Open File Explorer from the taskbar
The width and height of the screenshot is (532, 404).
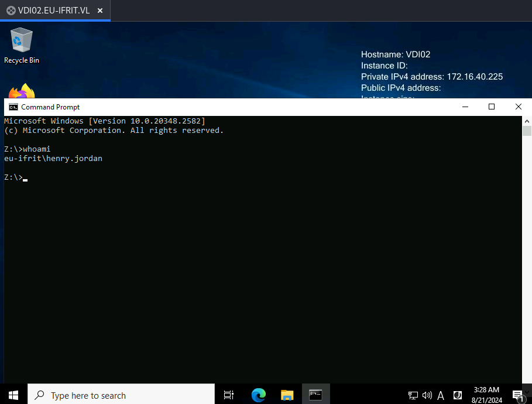(287, 395)
